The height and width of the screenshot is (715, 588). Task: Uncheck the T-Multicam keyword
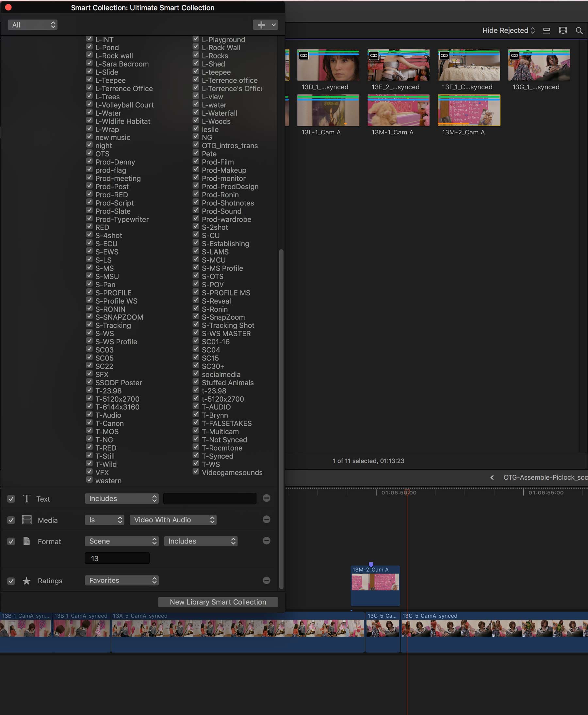pos(196,430)
